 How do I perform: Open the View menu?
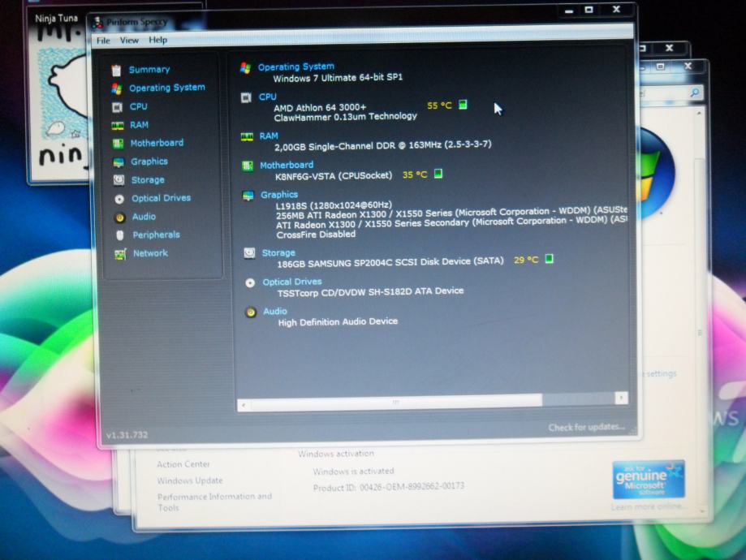pyautogui.click(x=129, y=41)
